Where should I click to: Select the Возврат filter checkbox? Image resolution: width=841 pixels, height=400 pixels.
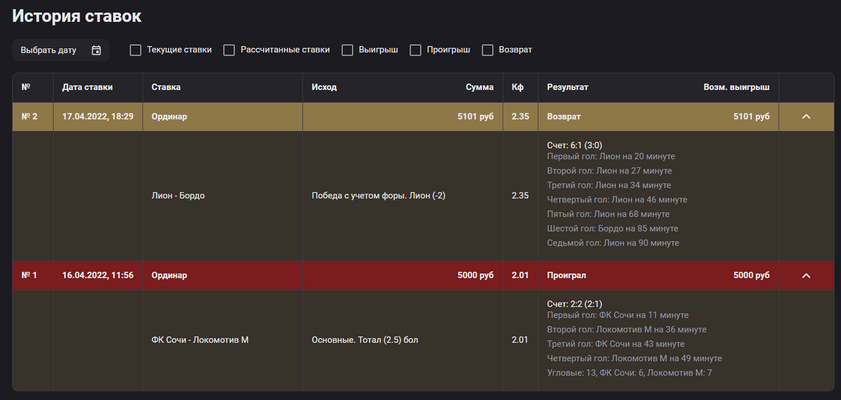(488, 50)
